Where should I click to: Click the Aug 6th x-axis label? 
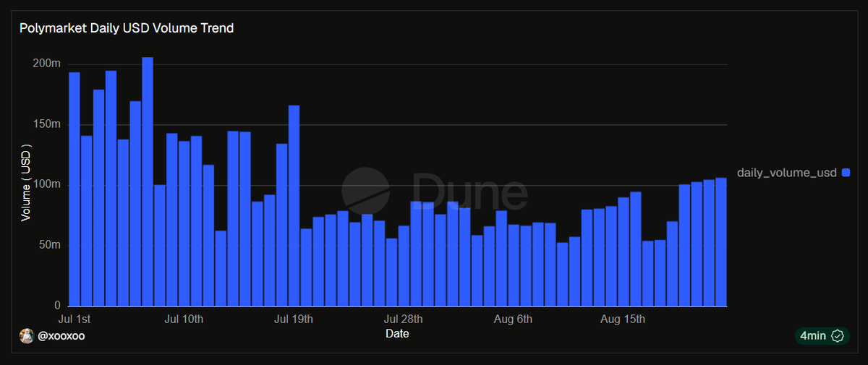[514, 319]
